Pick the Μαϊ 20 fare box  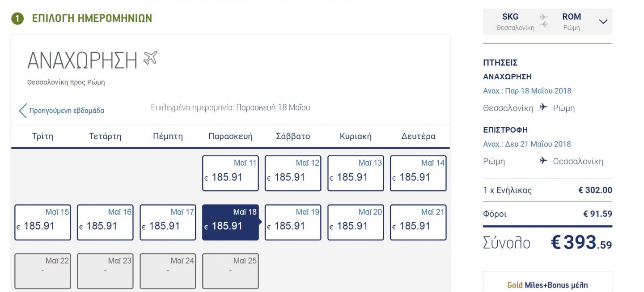356,223
